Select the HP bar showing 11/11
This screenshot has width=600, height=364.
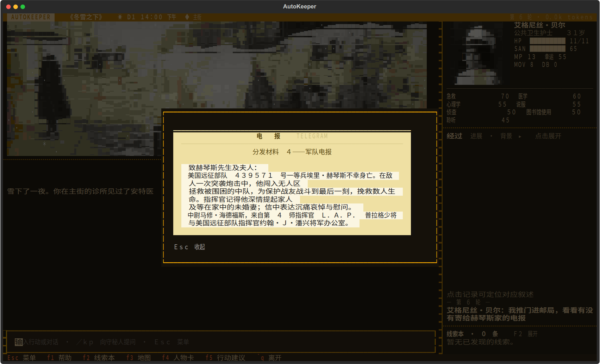point(548,41)
